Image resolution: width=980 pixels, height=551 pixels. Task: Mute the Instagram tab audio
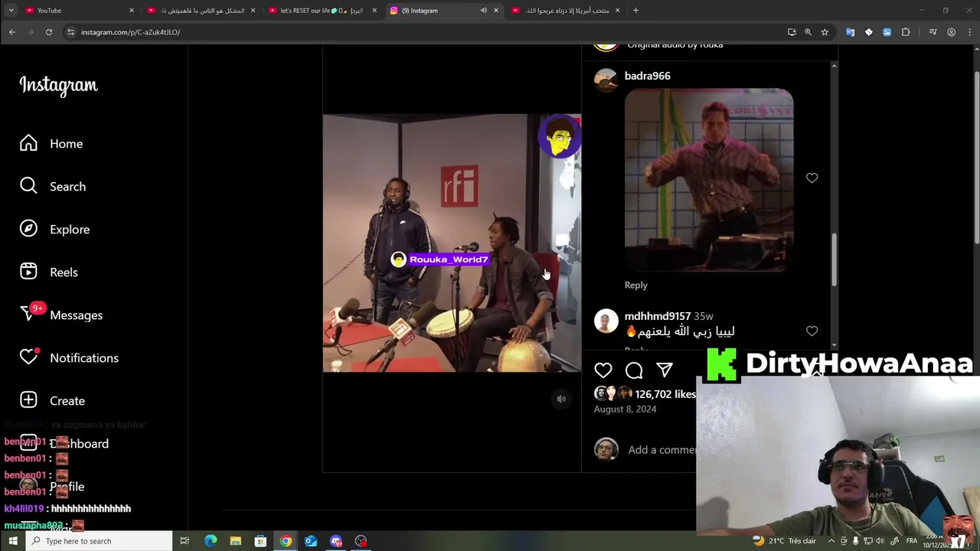[483, 11]
